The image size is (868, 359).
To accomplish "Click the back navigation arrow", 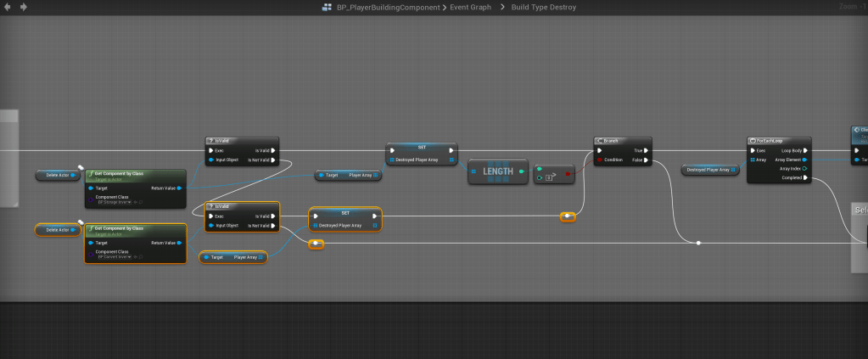I will click(x=8, y=7).
